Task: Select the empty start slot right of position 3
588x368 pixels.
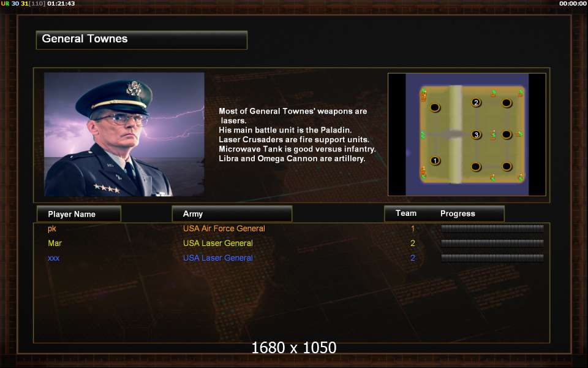Action: point(507,134)
